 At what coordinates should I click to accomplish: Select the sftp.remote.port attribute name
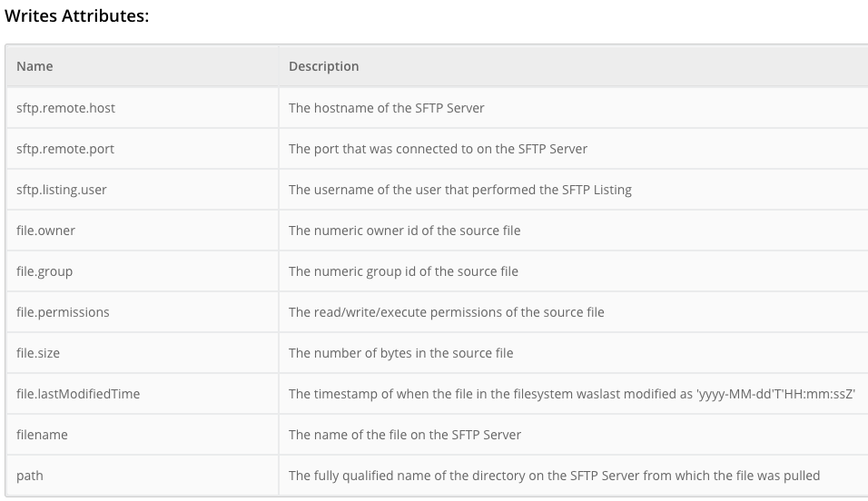click(x=65, y=149)
